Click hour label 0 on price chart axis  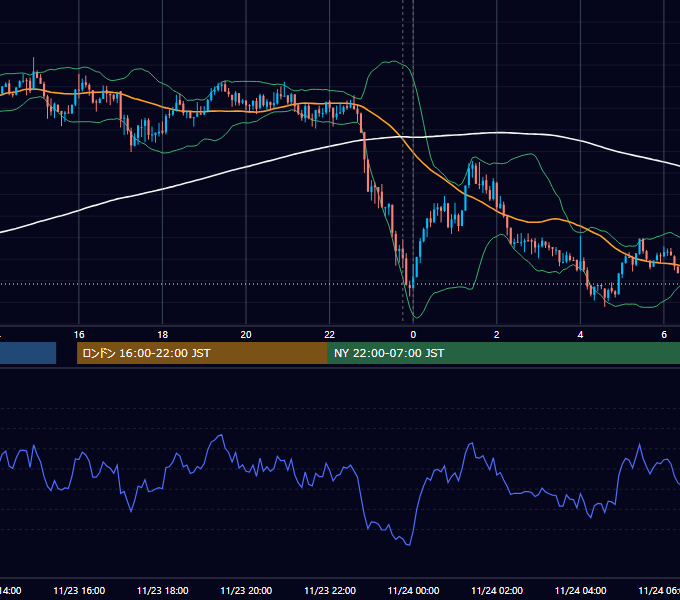coord(413,335)
